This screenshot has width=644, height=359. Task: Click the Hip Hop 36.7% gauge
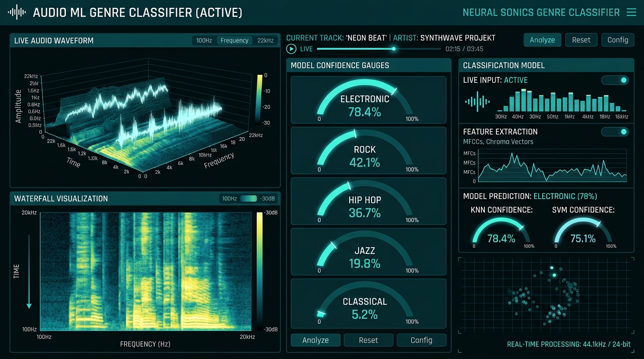pos(368,201)
